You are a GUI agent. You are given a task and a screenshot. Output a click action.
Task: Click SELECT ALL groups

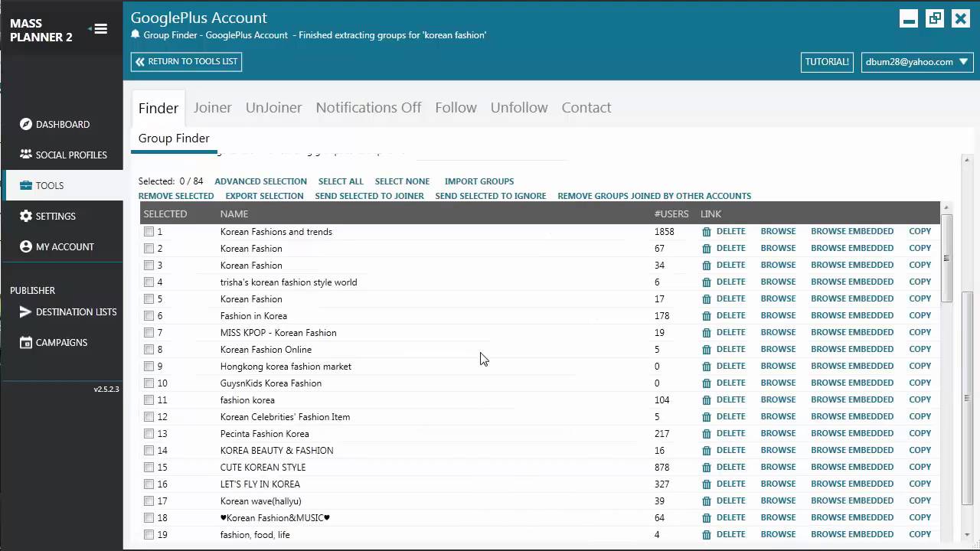coord(341,181)
